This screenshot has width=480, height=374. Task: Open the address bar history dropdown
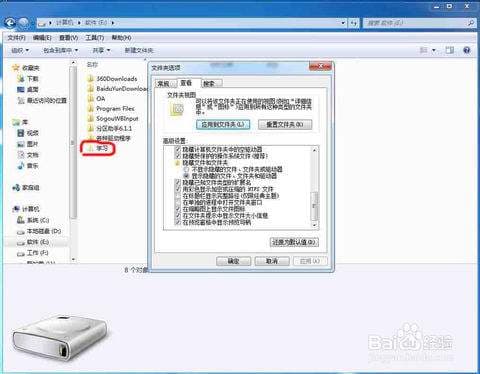point(343,23)
